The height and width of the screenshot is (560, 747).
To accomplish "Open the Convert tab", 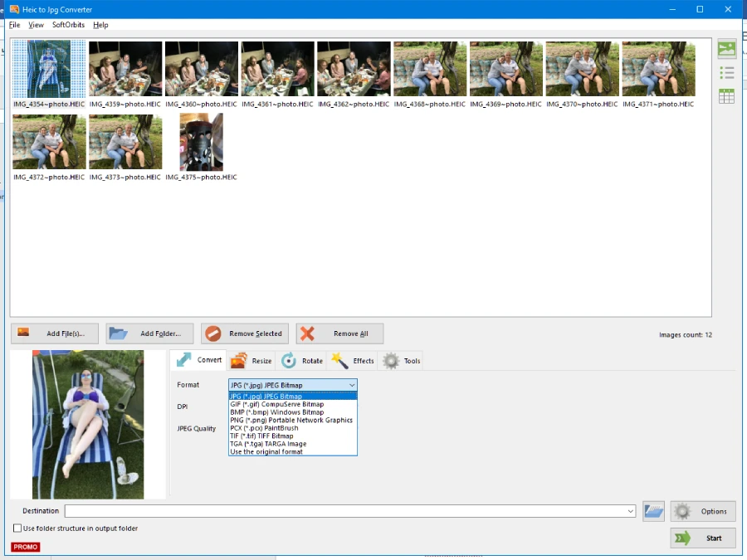I will coord(198,360).
